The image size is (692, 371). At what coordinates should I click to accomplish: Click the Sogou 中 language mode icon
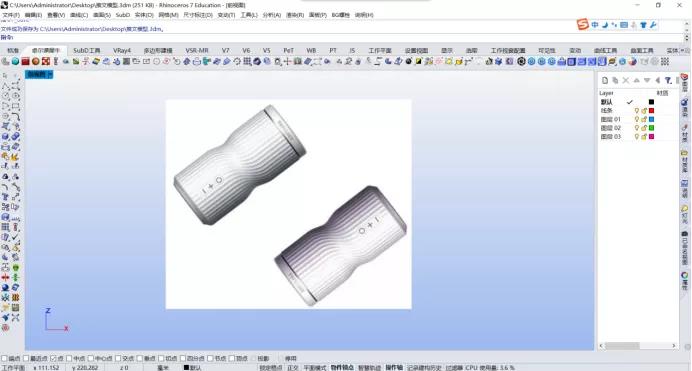tap(595, 25)
